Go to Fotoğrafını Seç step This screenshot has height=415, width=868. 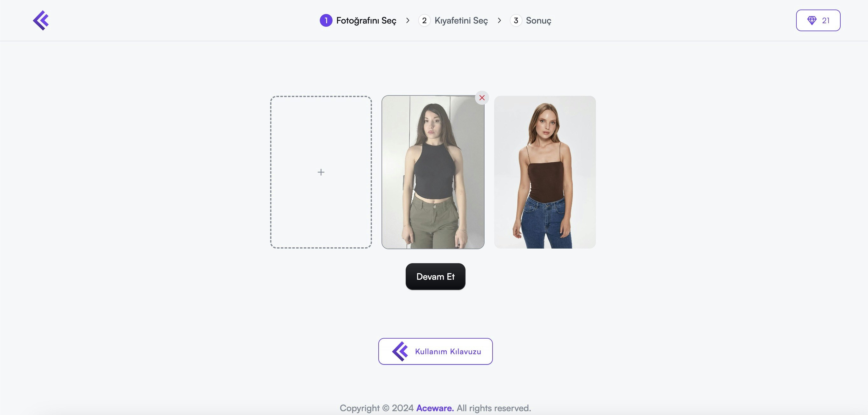point(366,21)
